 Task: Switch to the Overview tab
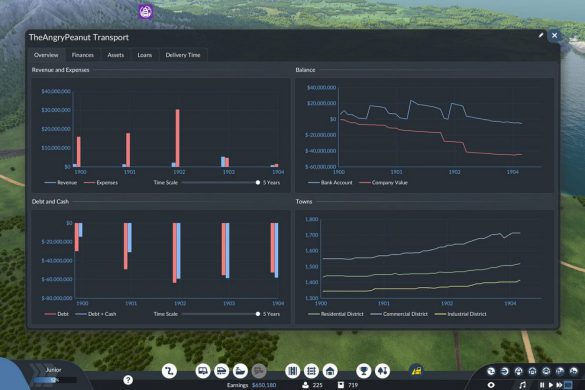[x=46, y=55]
